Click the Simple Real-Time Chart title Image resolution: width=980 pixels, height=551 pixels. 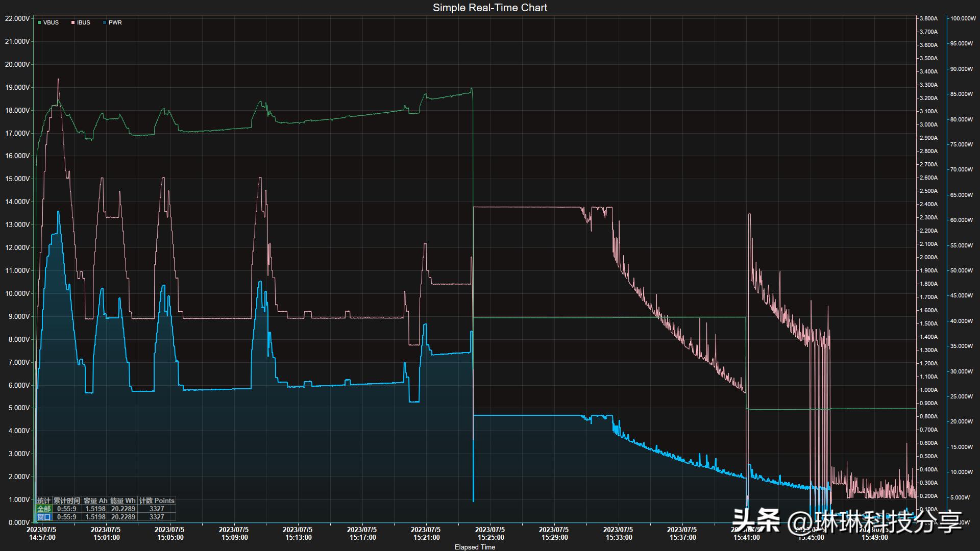point(489,8)
